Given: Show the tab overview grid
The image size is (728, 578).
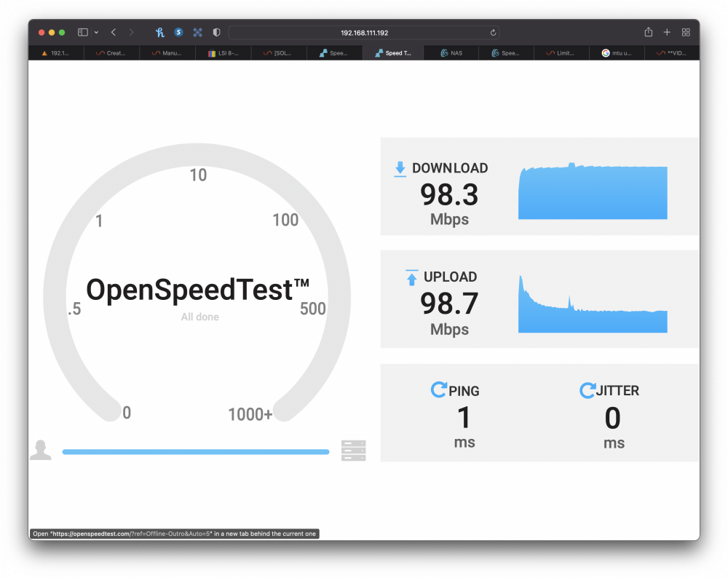Looking at the screenshot, I should [x=686, y=32].
